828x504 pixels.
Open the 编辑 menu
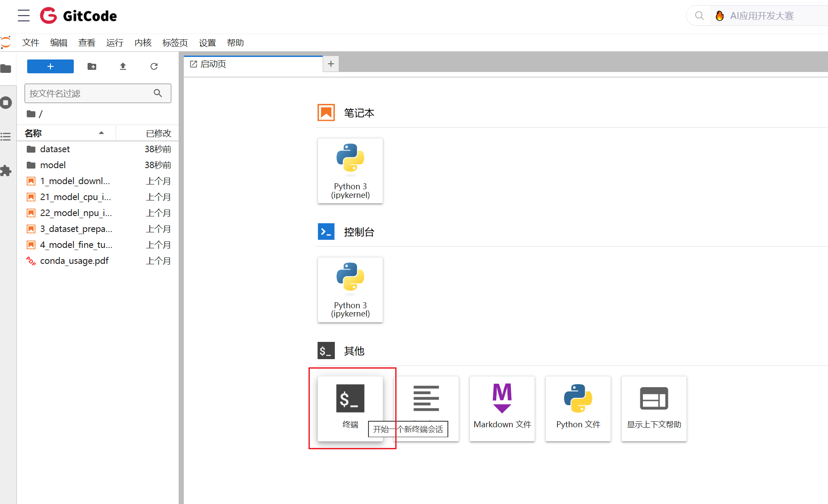[59, 43]
